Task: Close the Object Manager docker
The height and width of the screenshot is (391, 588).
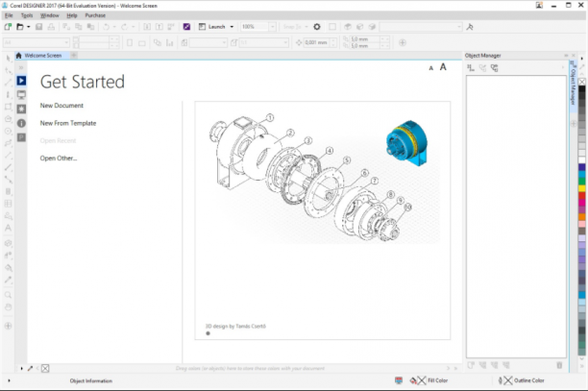Action: click(x=573, y=56)
